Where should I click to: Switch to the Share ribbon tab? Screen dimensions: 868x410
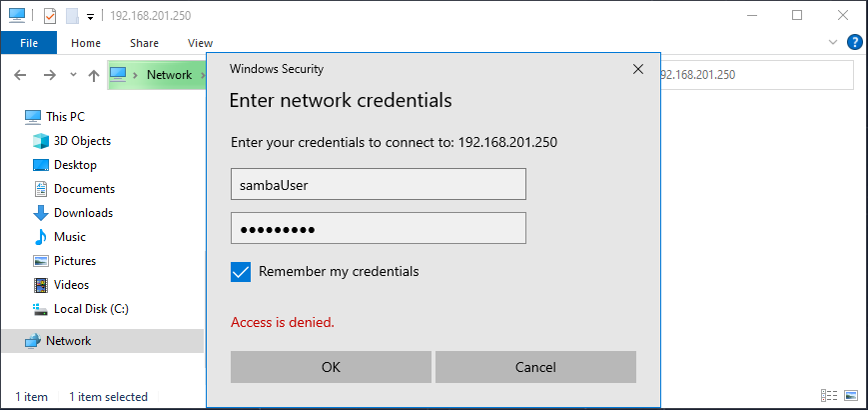point(144,43)
